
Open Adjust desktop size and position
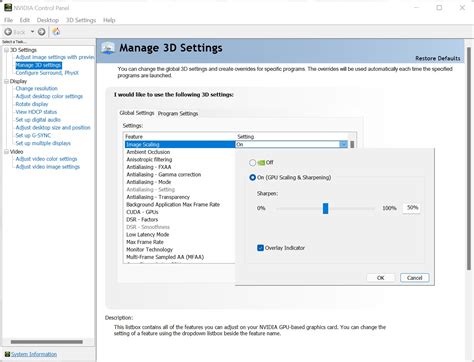(53, 128)
